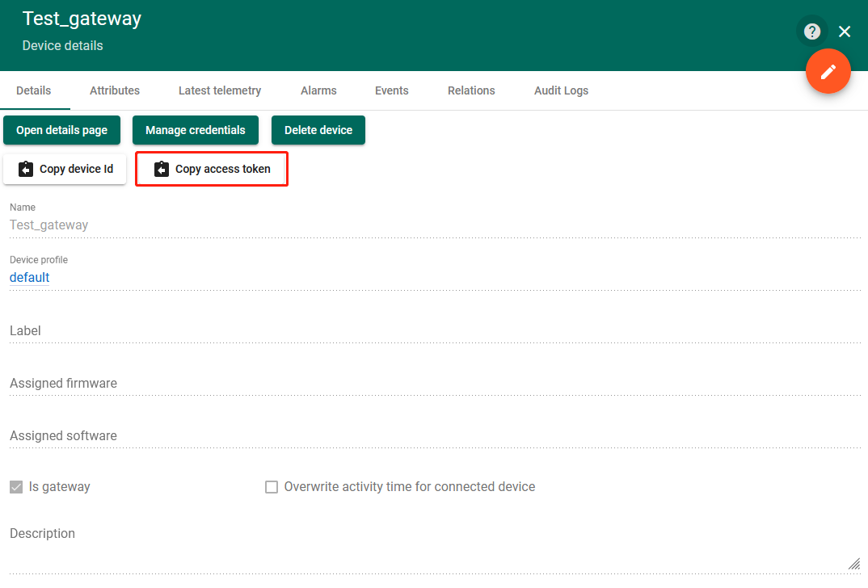
Task: View the Relations tab
Action: tap(471, 90)
